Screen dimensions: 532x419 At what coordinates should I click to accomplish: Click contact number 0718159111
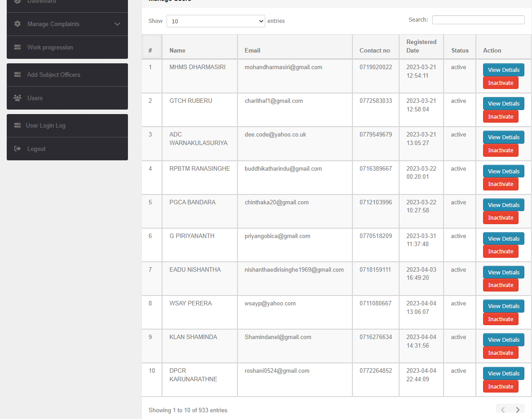(375, 269)
